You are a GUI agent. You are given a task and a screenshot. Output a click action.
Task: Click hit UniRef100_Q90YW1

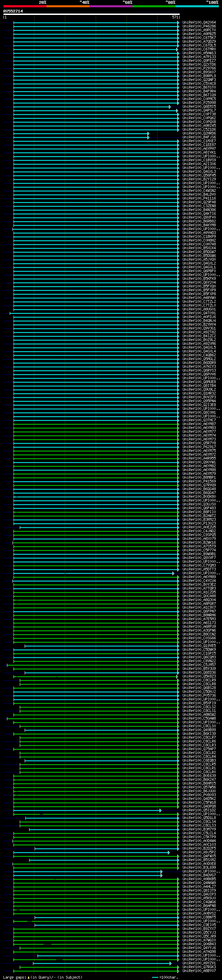[199, 462]
